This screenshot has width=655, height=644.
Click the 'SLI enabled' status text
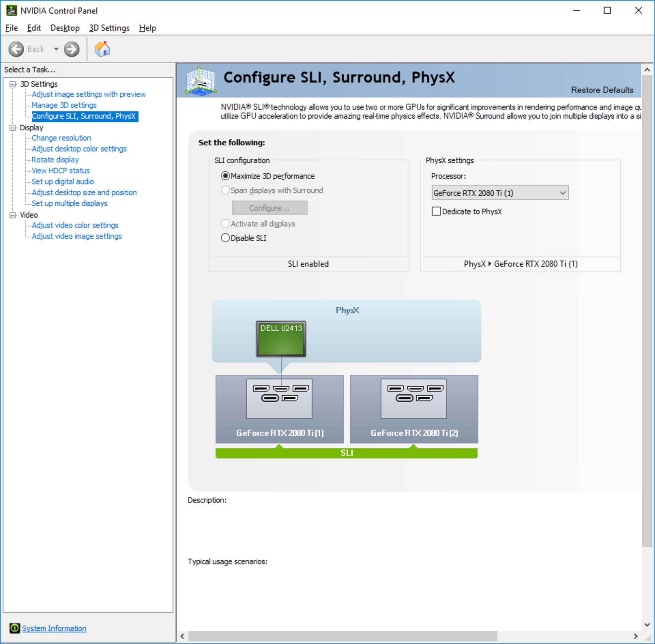tap(308, 264)
